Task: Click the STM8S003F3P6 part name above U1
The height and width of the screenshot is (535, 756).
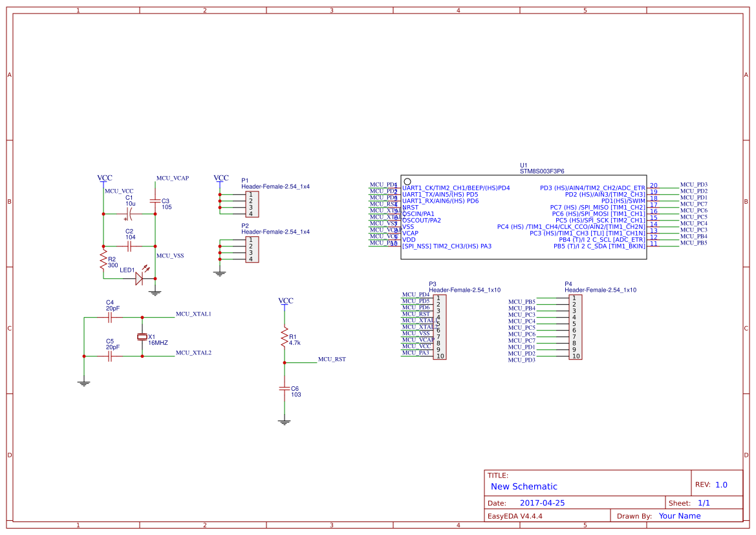Action: [542, 171]
